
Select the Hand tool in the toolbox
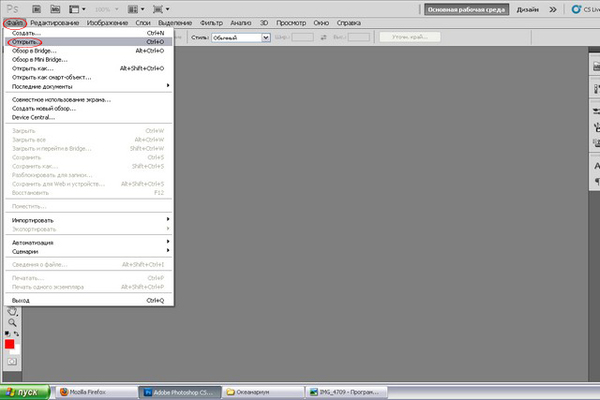(x=12, y=310)
